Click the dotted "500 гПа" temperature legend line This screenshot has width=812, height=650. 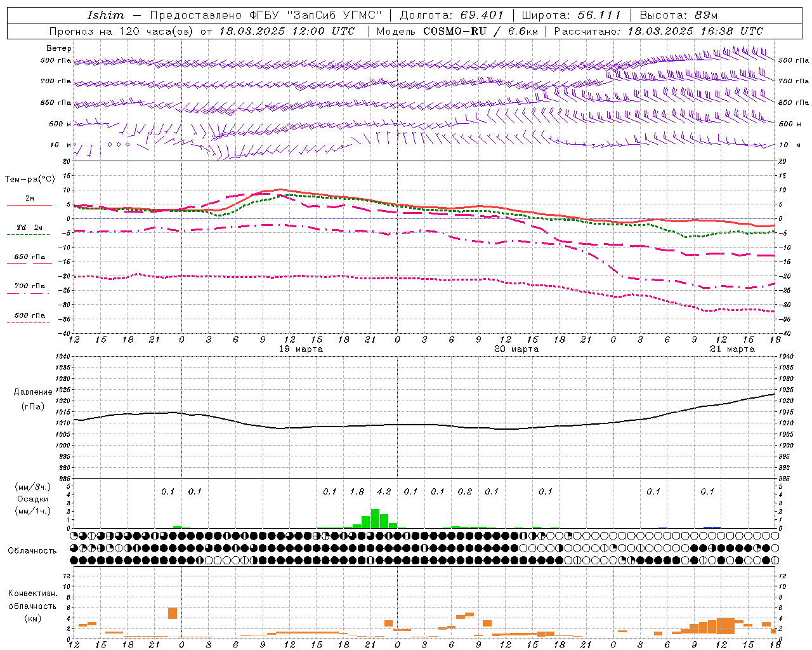[28, 323]
